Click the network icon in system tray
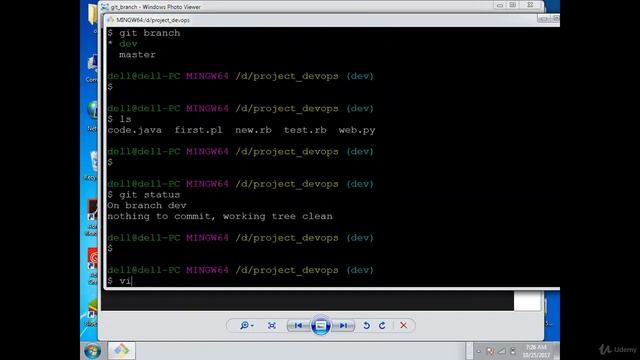 [x=502, y=351]
